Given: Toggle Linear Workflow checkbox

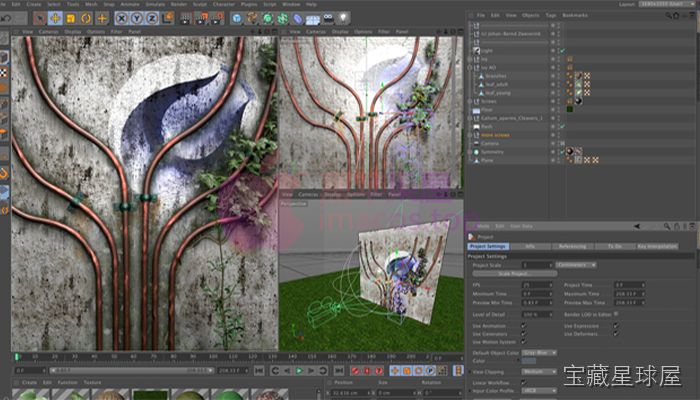Looking at the screenshot, I should [x=524, y=382].
